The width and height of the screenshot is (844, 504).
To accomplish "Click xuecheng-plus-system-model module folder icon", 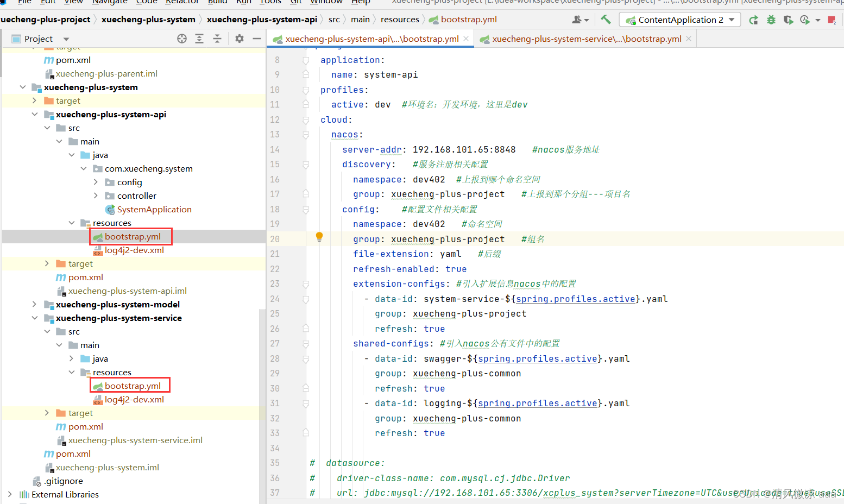I will pyautogui.click(x=49, y=305).
